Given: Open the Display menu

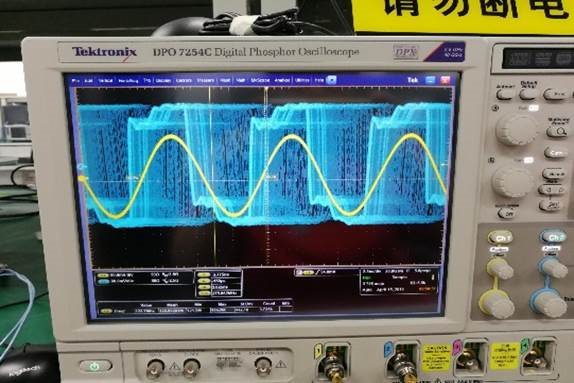Looking at the screenshot, I should (x=163, y=80).
